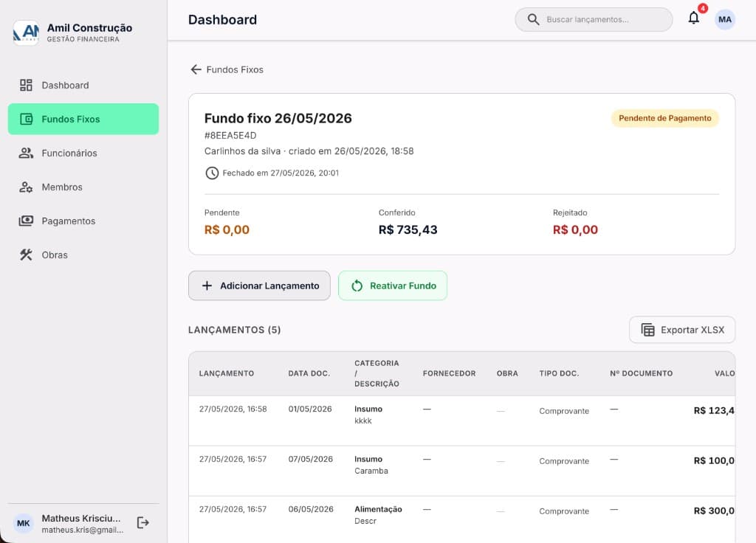The width and height of the screenshot is (756, 543).
Task: Click the clock icon by Fechado em
Action: pos(212,173)
